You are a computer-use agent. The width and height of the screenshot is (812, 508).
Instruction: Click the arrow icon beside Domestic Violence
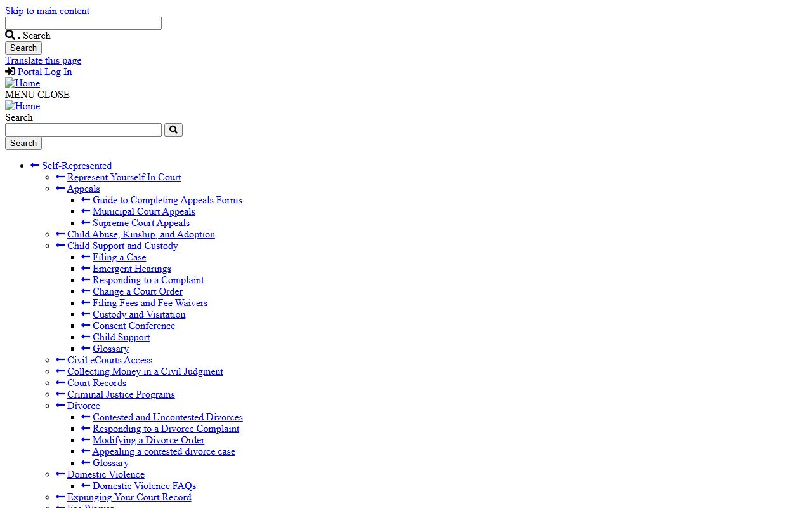pyautogui.click(x=60, y=474)
